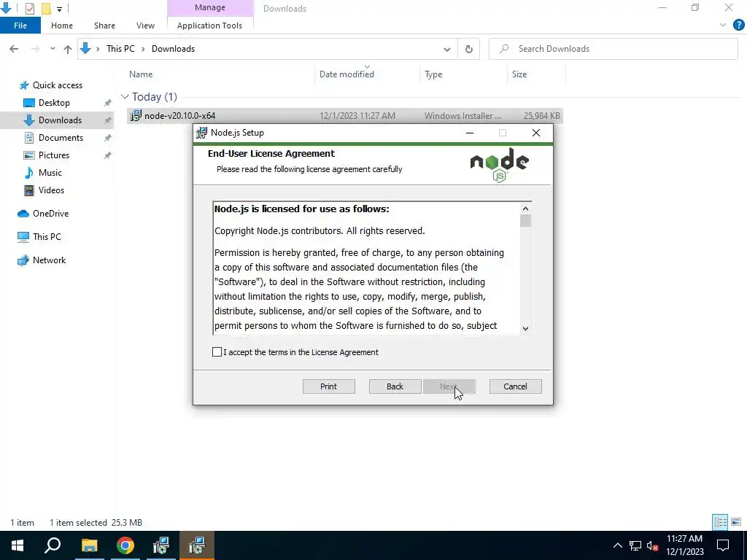Go up one folder level

68,49
